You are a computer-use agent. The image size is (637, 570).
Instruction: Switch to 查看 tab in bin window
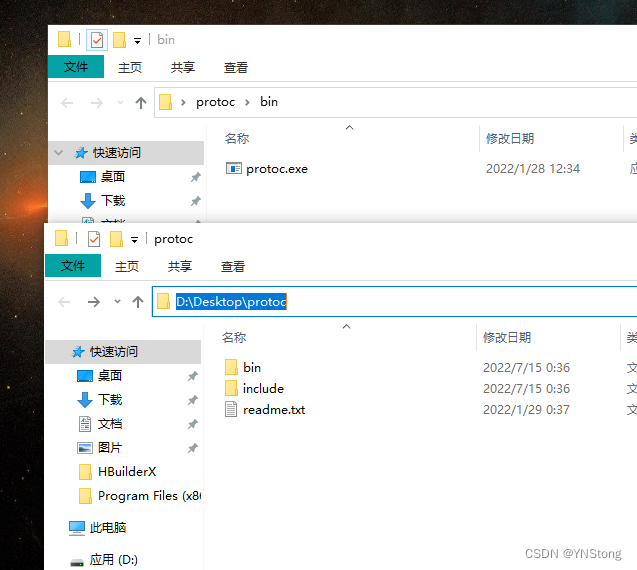pyautogui.click(x=236, y=67)
